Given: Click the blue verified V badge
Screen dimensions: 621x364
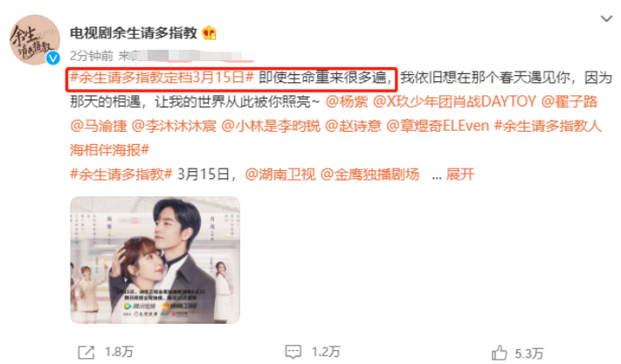Looking at the screenshot, I should tap(53, 58).
